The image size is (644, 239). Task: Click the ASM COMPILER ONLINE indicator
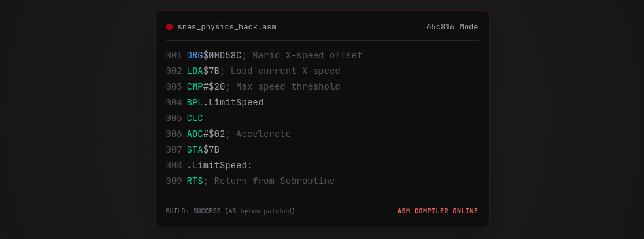point(438,211)
